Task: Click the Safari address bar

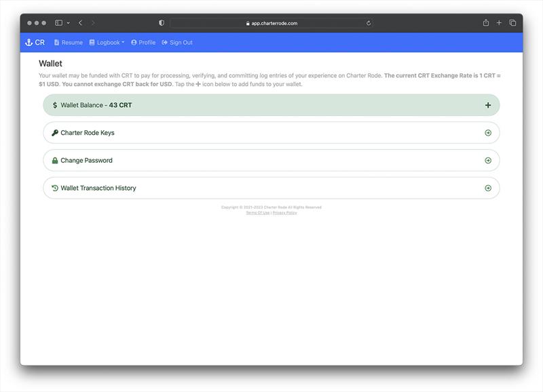Action: click(x=271, y=23)
